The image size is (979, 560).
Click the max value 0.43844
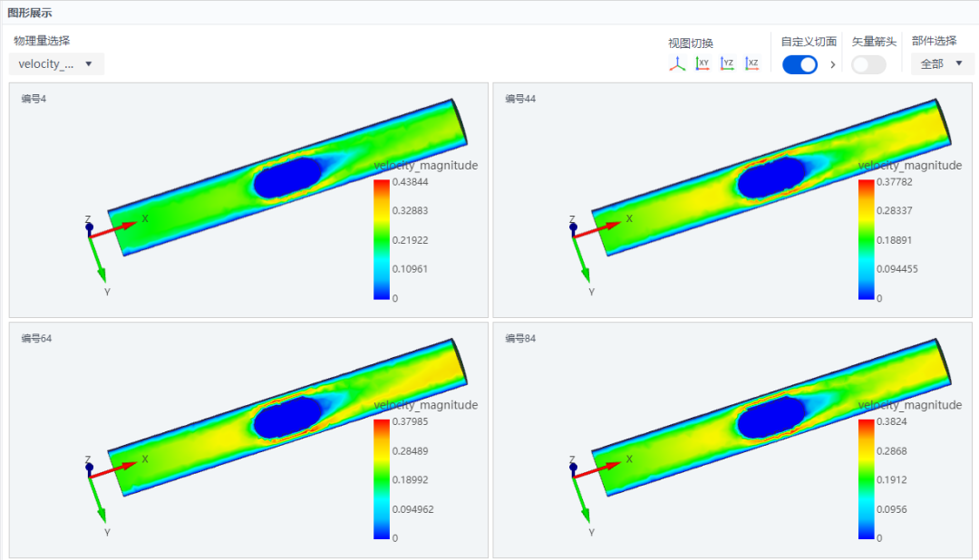coord(411,181)
